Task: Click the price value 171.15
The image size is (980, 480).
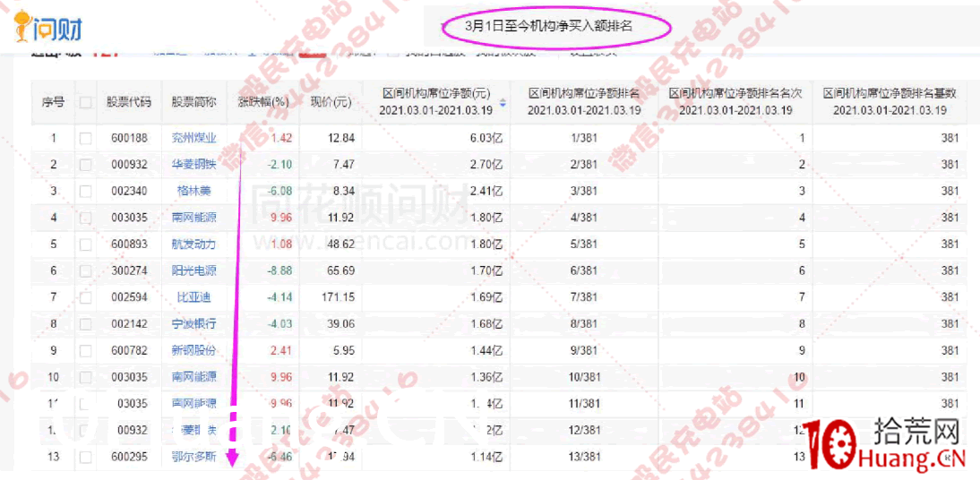Action: [338, 297]
